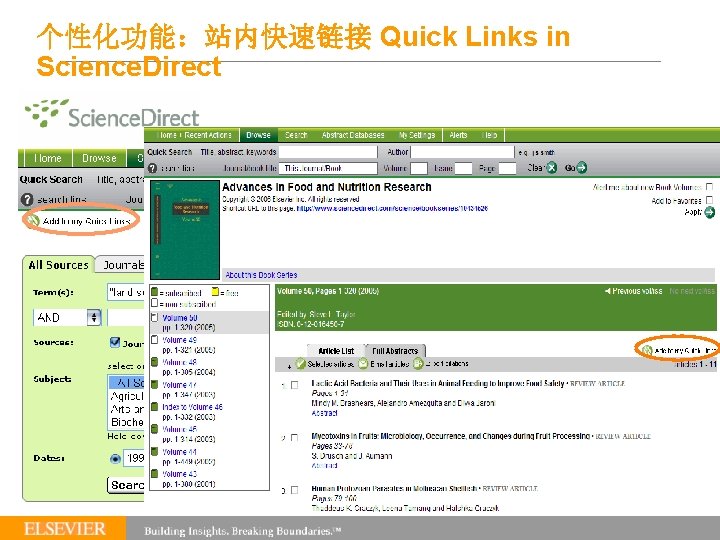Click the E-mail articles envelope icon

(363, 364)
